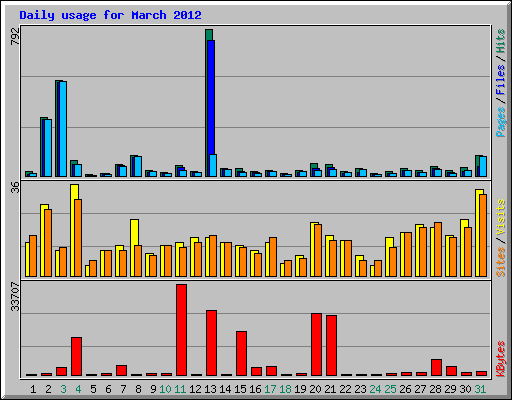Click the yellow 'Visits' legend word
Screen dimensions: 512x400
click(500, 217)
